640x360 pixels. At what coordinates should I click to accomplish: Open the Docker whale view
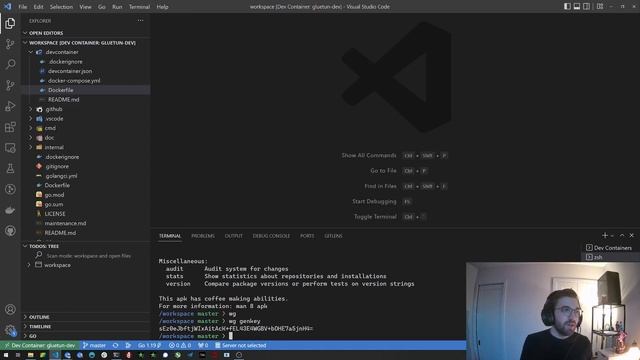coord(10,210)
